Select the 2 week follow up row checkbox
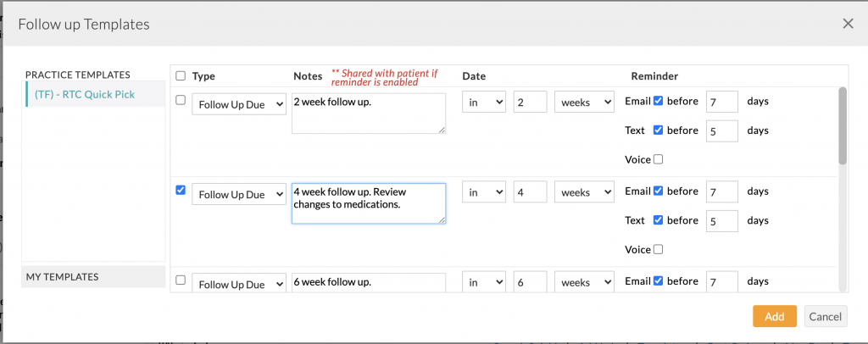This screenshot has height=344, width=868. coord(180,100)
